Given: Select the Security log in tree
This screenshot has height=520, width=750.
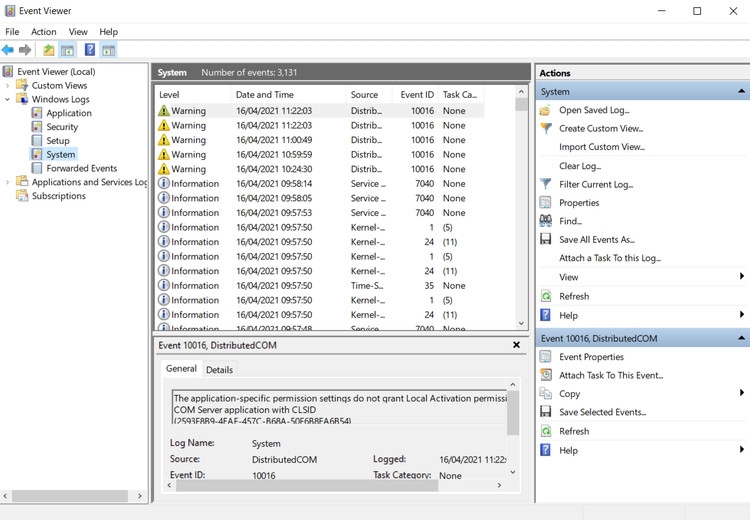Looking at the screenshot, I should tap(62, 127).
